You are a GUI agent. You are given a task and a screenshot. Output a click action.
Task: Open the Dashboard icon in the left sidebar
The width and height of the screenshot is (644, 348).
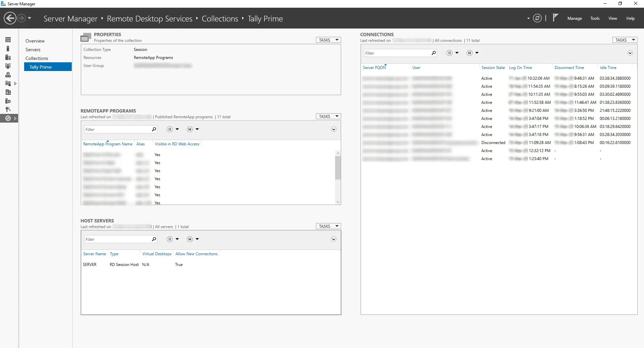pyautogui.click(x=8, y=40)
